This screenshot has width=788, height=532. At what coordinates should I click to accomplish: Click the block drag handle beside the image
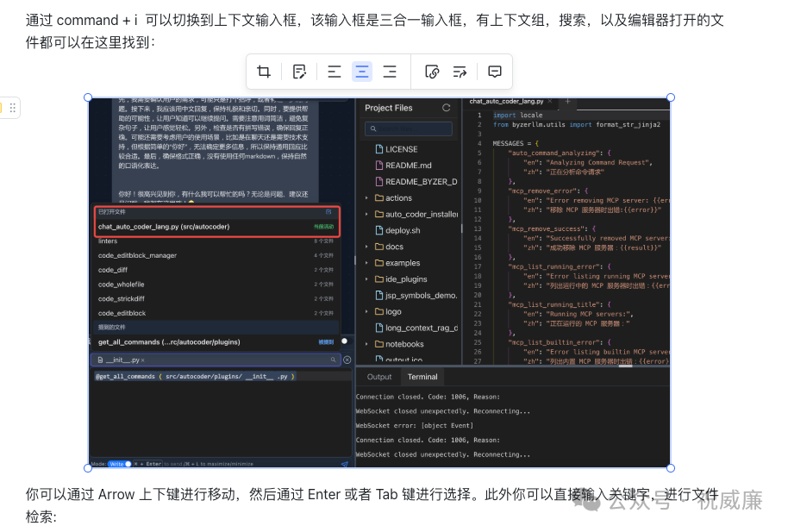click(13, 108)
